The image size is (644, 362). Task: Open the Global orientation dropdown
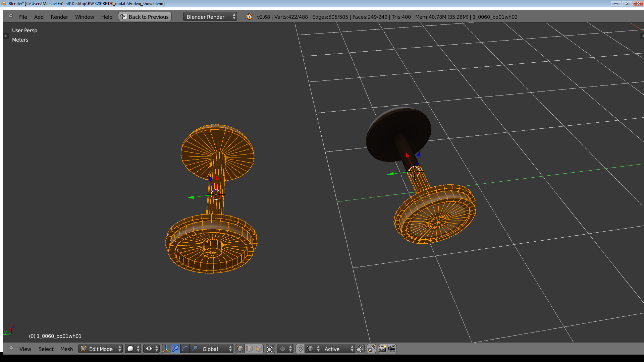click(x=217, y=349)
